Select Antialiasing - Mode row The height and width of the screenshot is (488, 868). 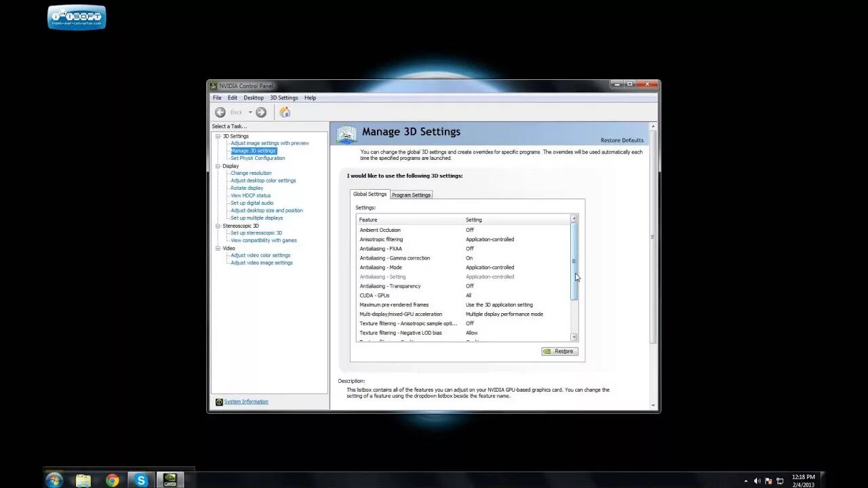point(464,267)
